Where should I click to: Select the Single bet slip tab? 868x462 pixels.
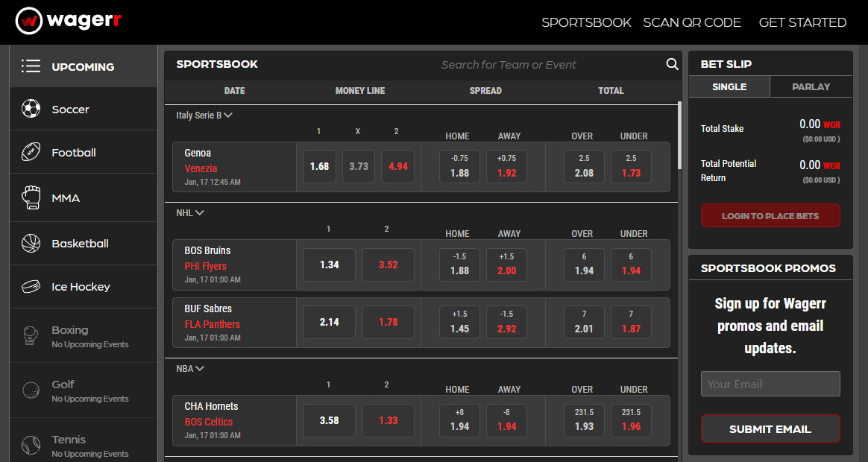coord(729,86)
